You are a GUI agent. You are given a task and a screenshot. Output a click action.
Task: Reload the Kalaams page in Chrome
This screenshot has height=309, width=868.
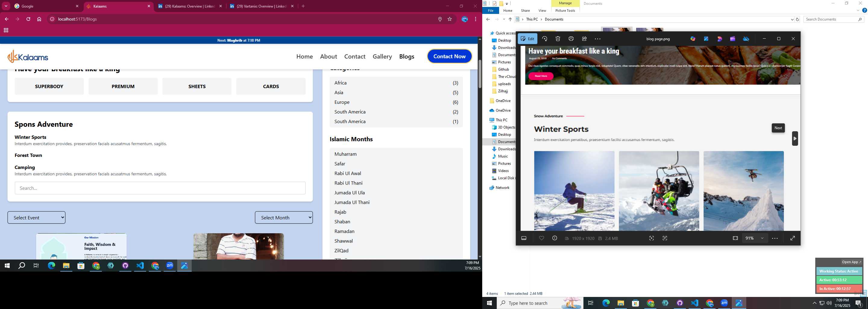pos(28,19)
